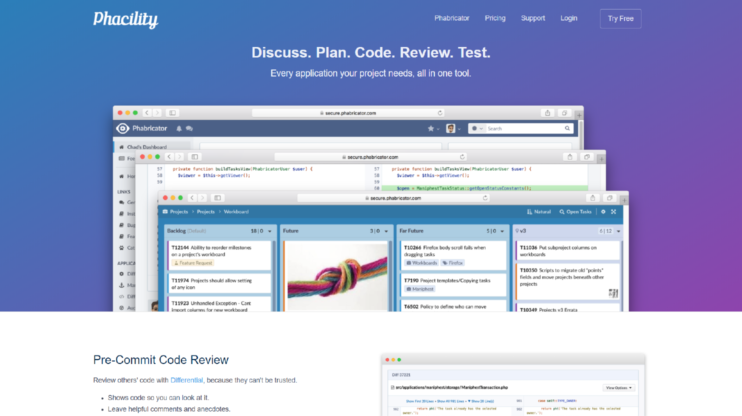This screenshot has height=416, width=742.
Task: Open task T11974 card
Action: click(220, 283)
